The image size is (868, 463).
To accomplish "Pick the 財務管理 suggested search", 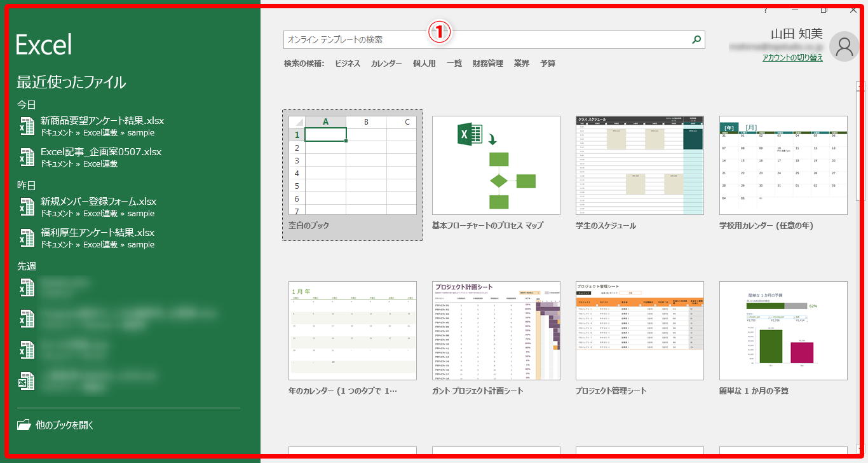I will pyautogui.click(x=488, y=64).
